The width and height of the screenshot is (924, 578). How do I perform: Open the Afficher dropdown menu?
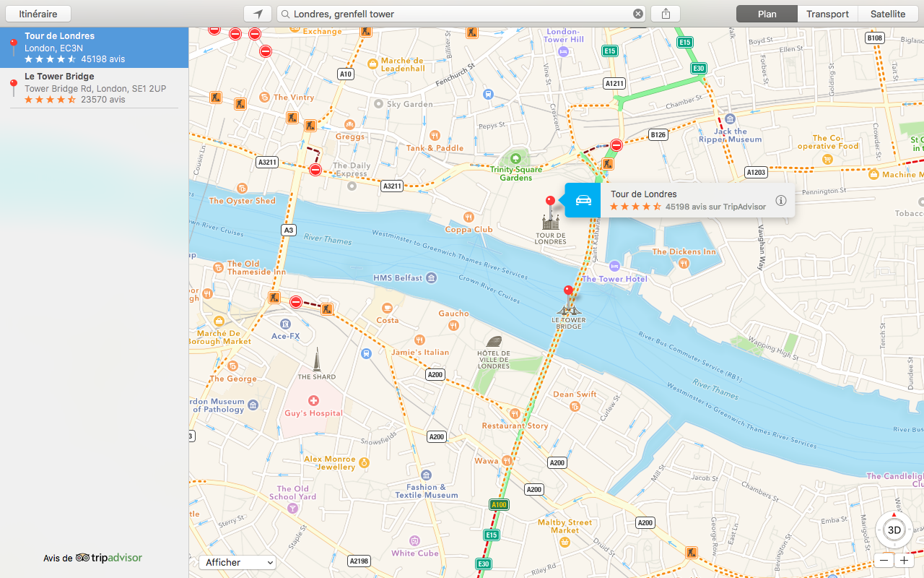point(237,562)
